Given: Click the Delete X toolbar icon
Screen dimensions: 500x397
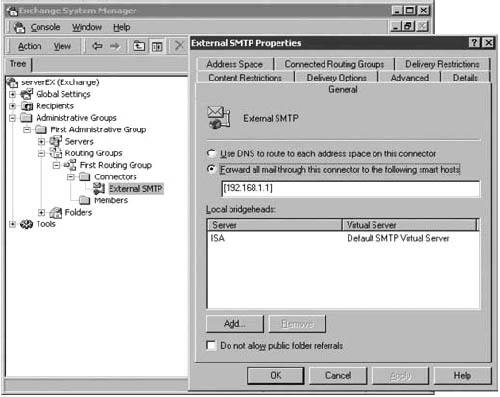Looking at the screenshot, I should 179,45.
